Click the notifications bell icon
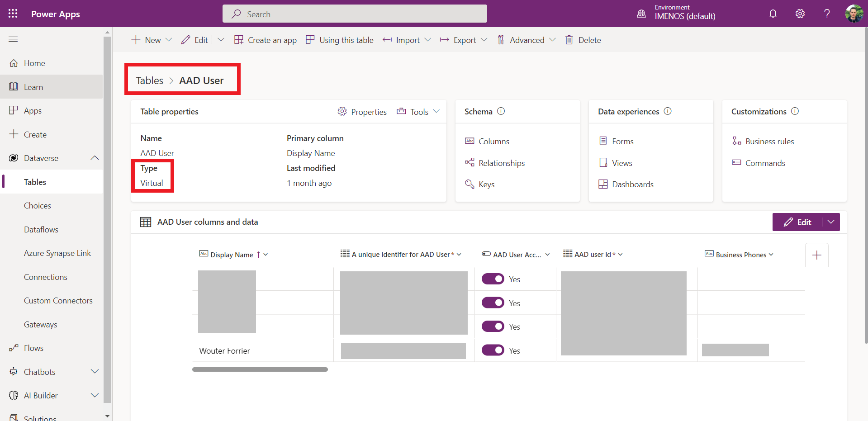This screenshot has height=421, width=868. coord(773,14)
